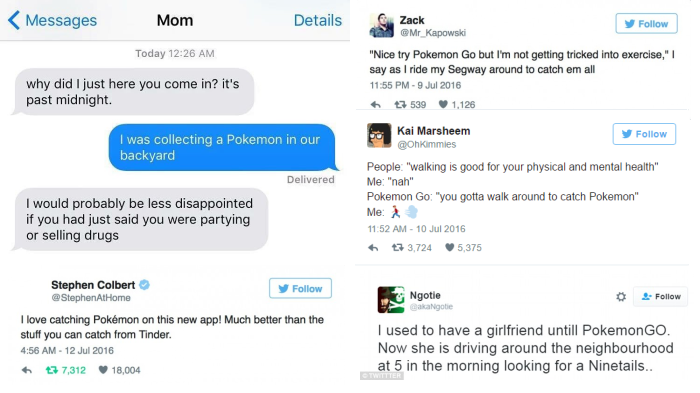Reply to Zack's Segway tweet
Screen dimensions: 700x393
375,105
